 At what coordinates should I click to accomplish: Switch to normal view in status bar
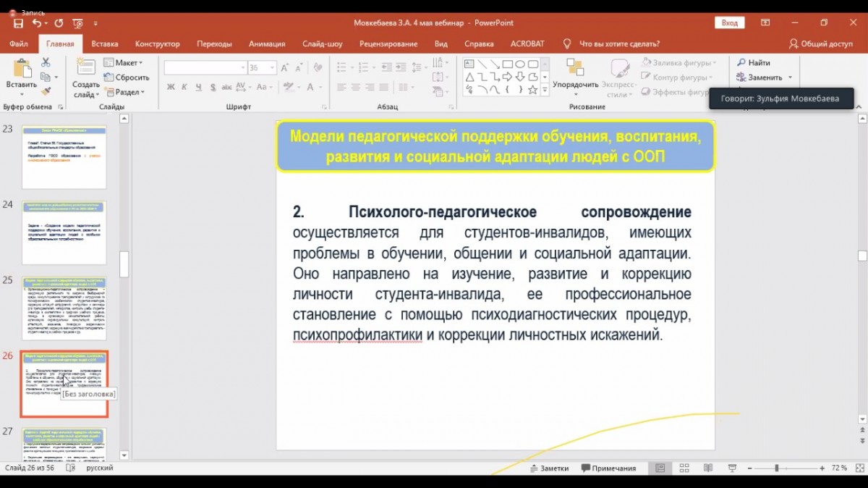point(660,468)
